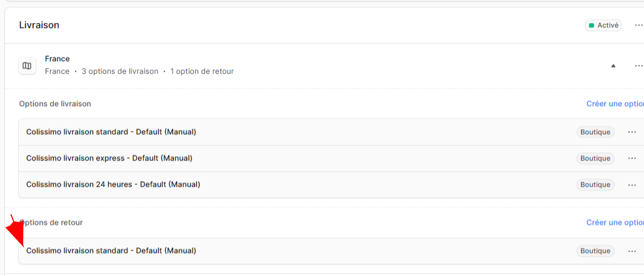Open actions for the return option row
The width and height of the screenshot is (644, 276).
(x=632, y=251)
